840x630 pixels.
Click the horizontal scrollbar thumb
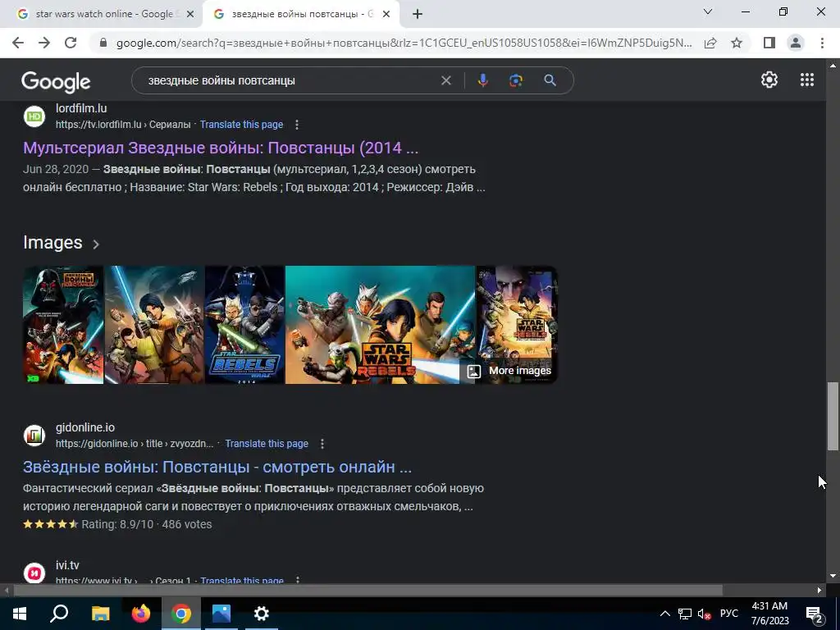coord(367,591)
